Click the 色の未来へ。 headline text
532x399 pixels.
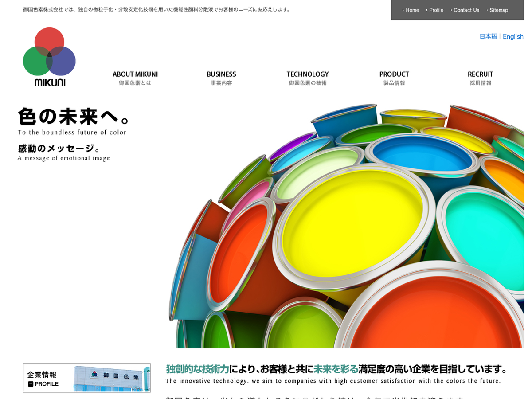[x=74, y=117]
